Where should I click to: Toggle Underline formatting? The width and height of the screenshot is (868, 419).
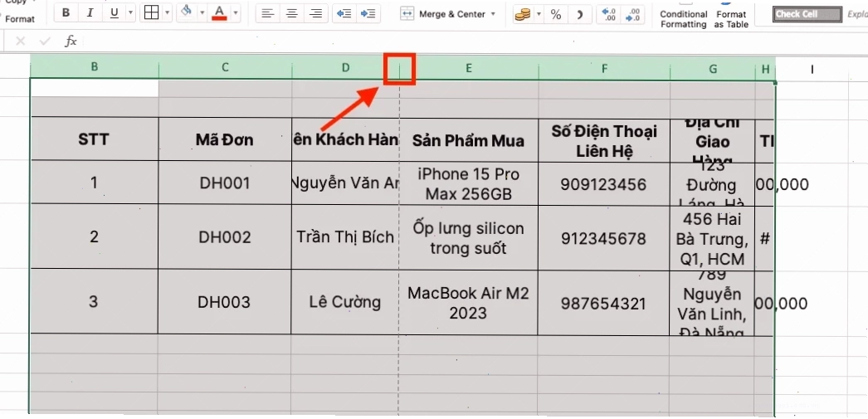click(114, 13)
